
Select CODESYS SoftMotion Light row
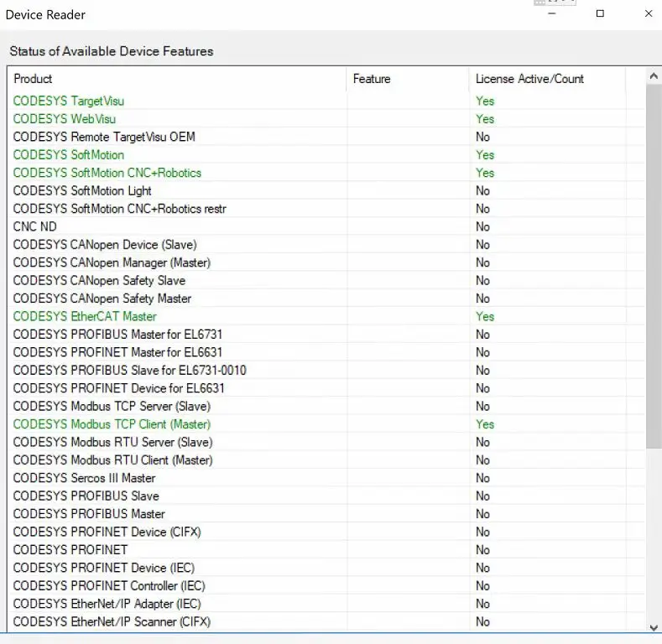click(x=326, y=190)
